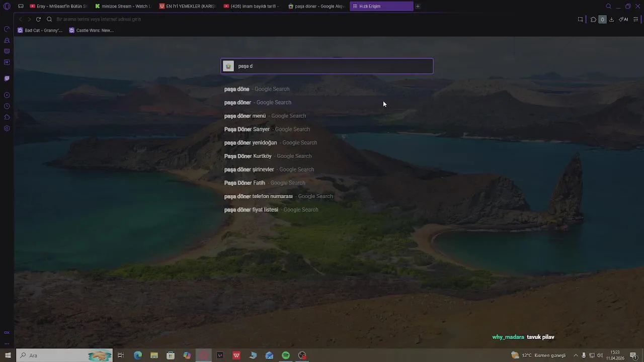Switch to the minizoe Stream tab

[123, 6]
